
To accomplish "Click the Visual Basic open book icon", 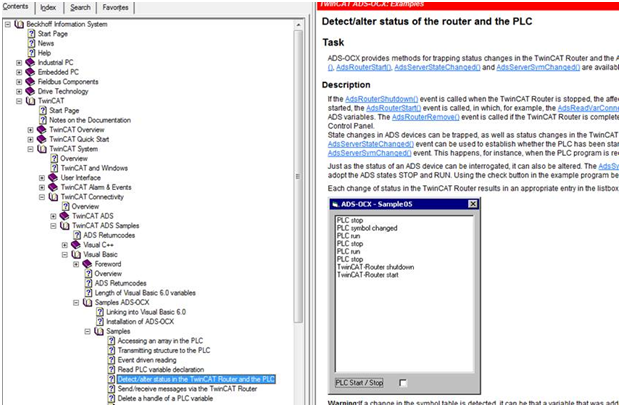I will click(x=76, y=255).
